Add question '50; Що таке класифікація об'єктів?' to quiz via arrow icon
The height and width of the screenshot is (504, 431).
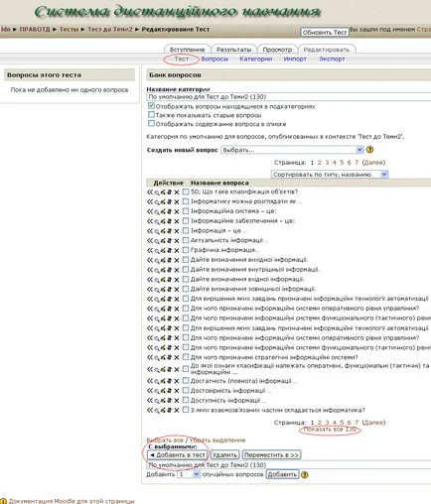coord(150,191)
